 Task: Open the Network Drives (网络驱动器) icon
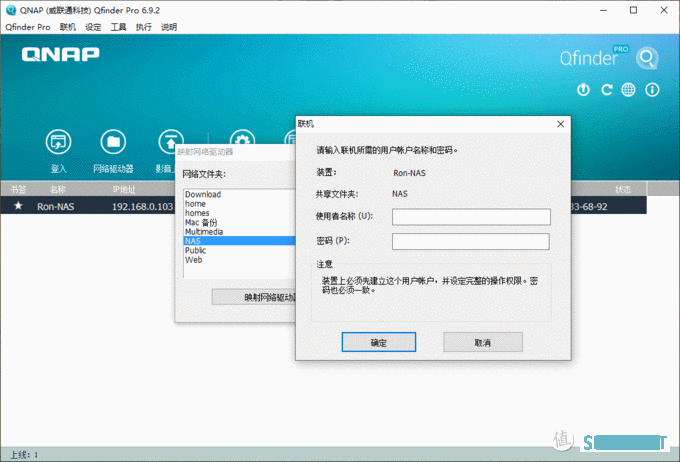pyautogui.click(x=113, y=142)
